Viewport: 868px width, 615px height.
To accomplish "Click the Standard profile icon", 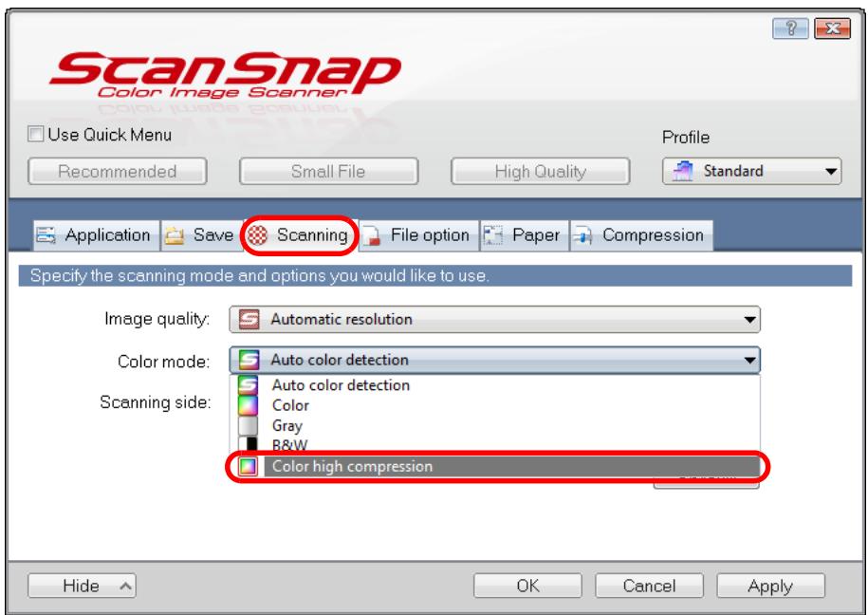I will pyautogui.click(x=683, y=171).
